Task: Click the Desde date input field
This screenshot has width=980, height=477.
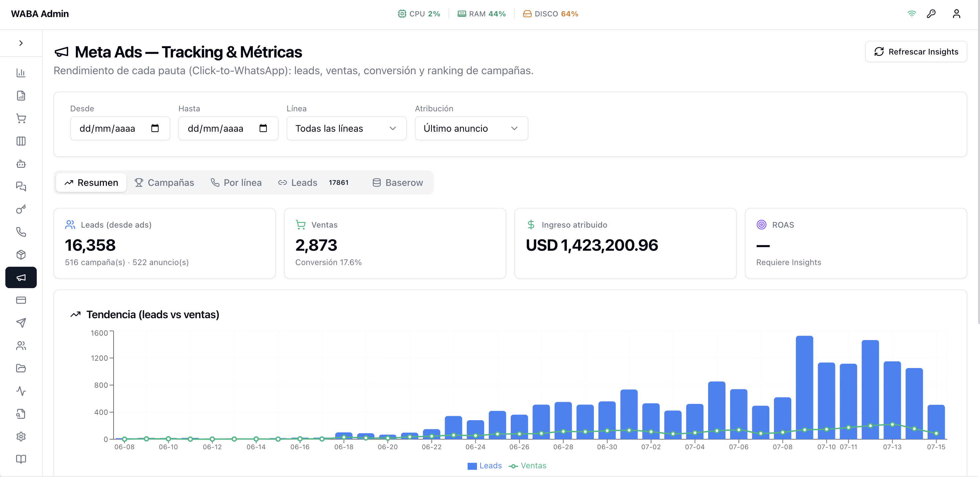Action: (x=120, y=128)
